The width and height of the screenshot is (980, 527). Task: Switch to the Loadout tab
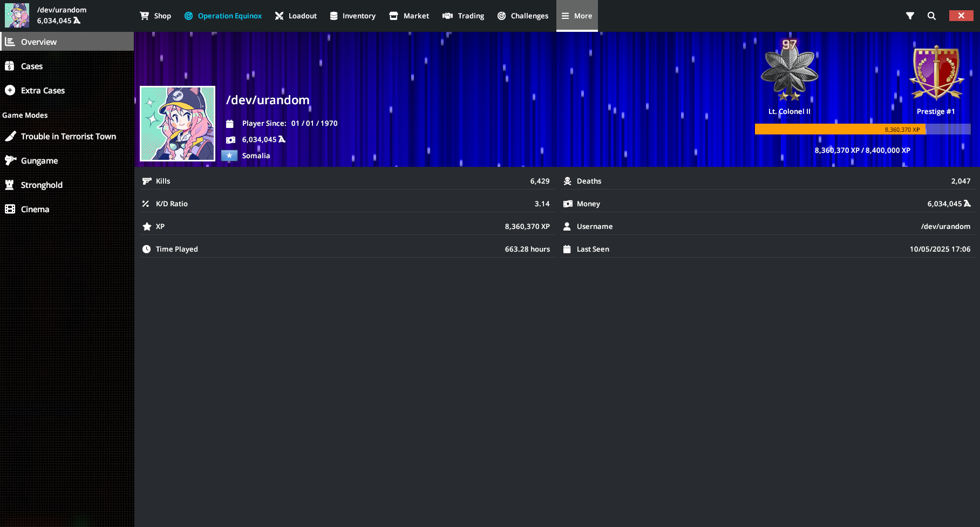coord(296,16)
